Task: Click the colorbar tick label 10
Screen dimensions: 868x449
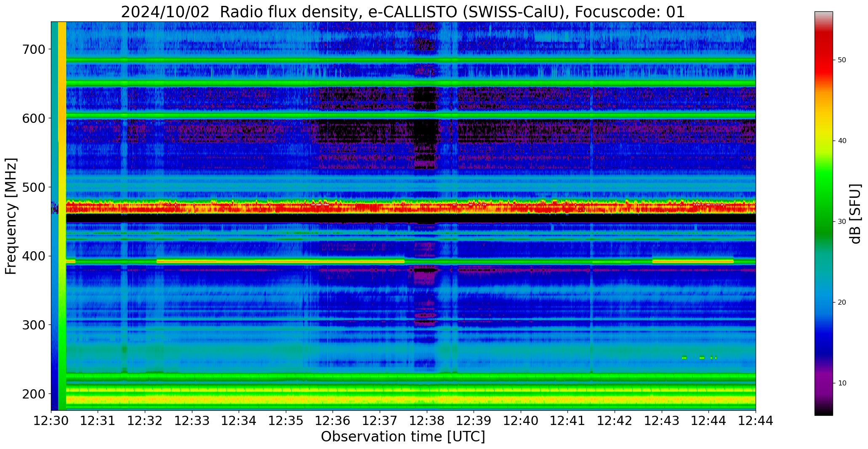Action: tap(842, 383)
